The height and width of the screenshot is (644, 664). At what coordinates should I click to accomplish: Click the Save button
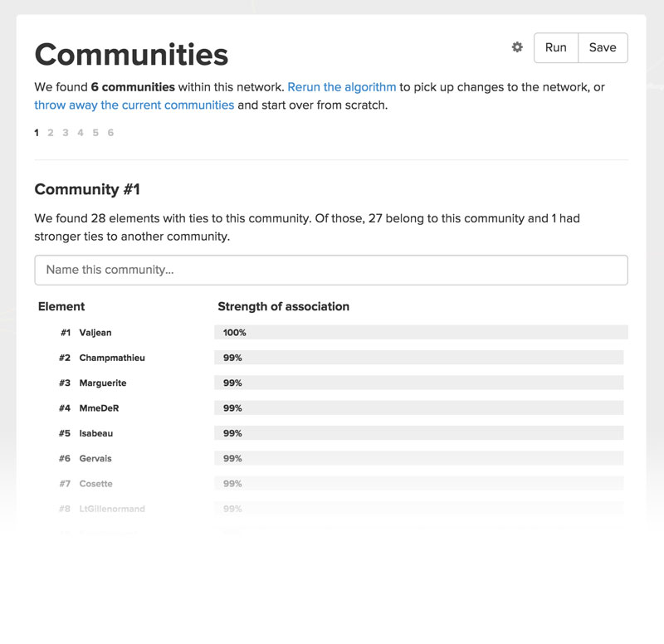pos(603,47)
